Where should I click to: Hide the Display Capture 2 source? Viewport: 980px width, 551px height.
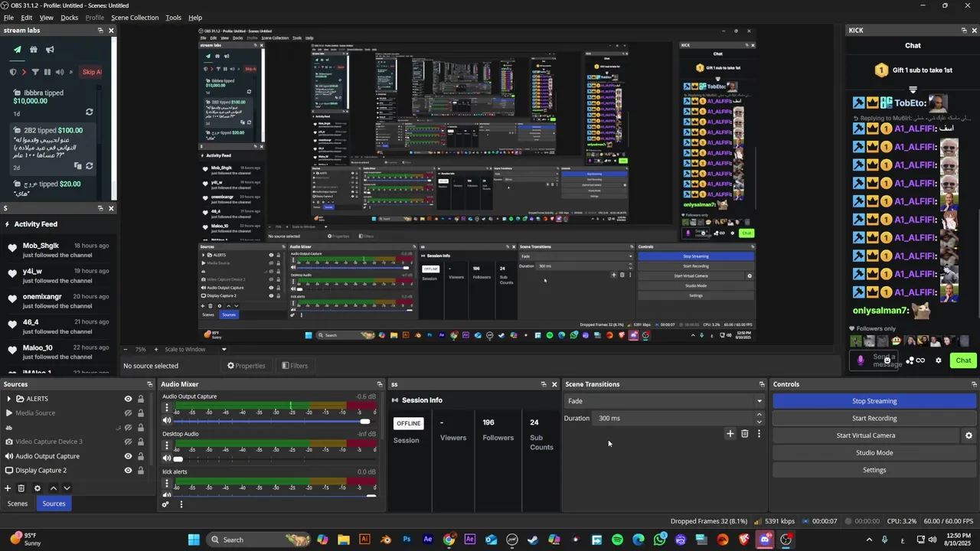[x=128, y=471]
